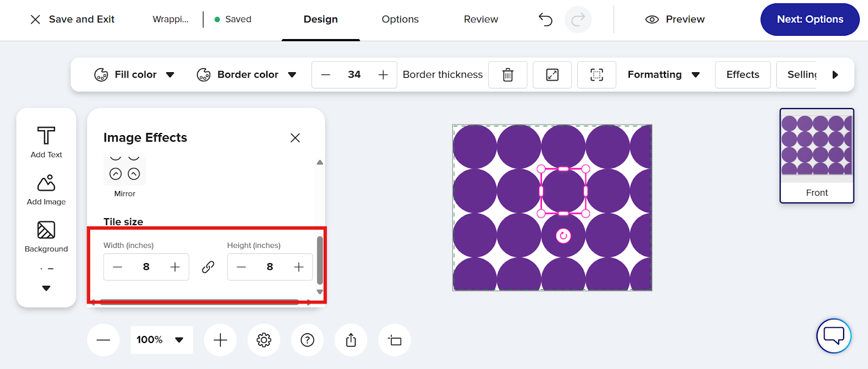Select the Front page thumbnail
Viewport: 868px width, 369px height.
coord(816,156)
